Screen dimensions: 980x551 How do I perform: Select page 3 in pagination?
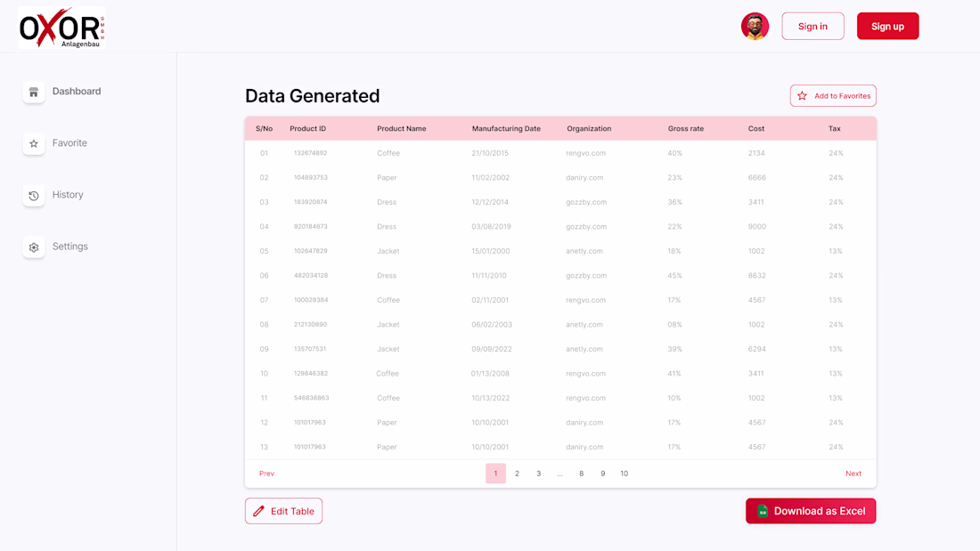pyautogui.click(x=538, y=474)
